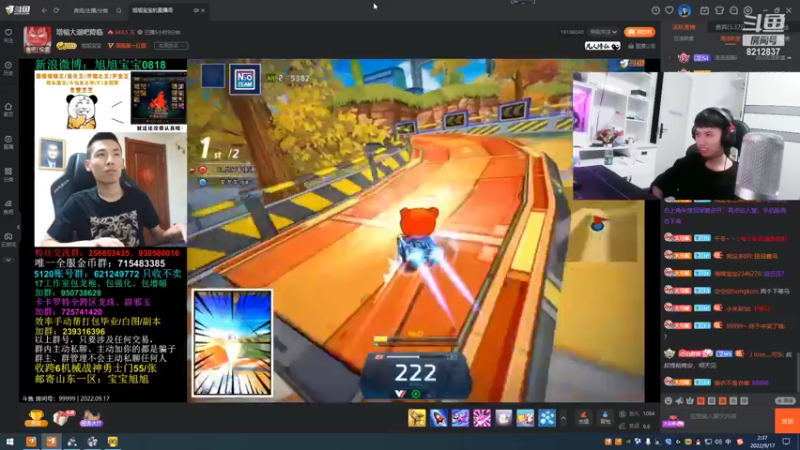Open the settings hexagon icon in the title bar
The width and height of the screenshot is (800, 450).
(748, 10)
